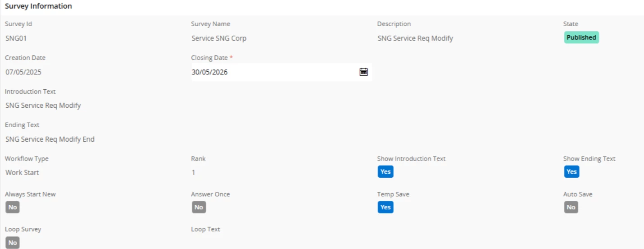Click the Loop Text label
Screen dimensions: 644x249
point(205,229)
